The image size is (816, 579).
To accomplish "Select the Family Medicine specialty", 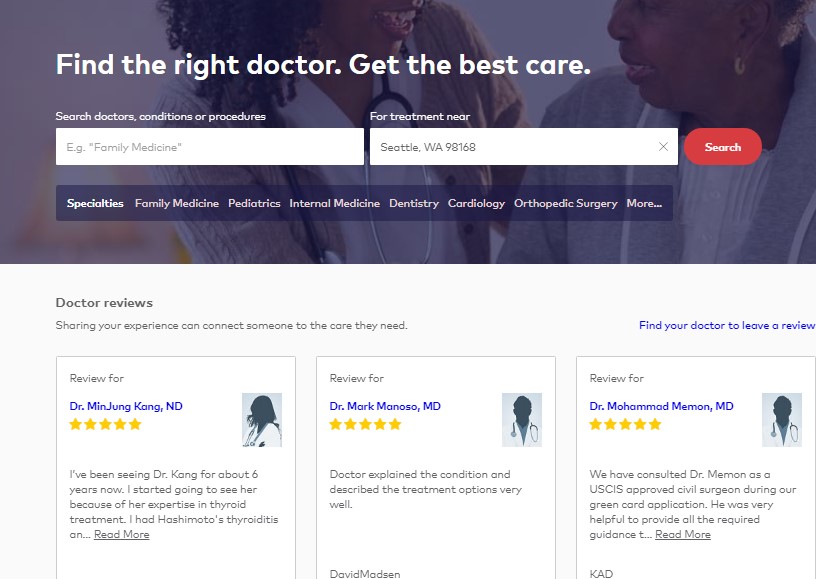I will [177, 203].
